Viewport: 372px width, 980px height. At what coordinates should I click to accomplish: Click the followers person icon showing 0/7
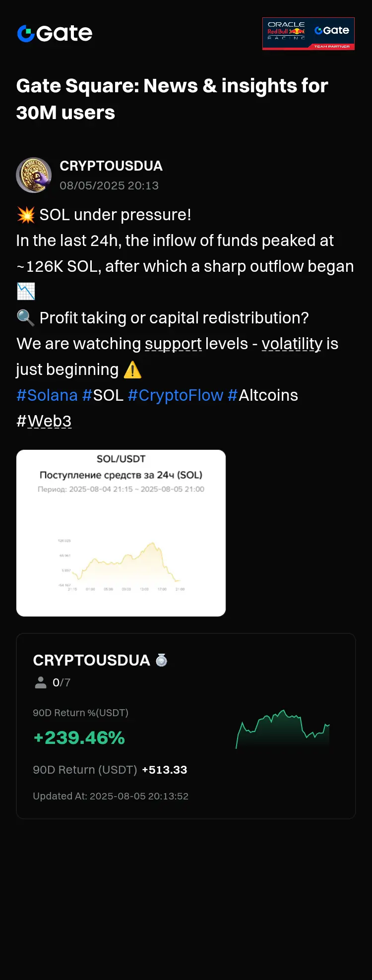[41, 683]
